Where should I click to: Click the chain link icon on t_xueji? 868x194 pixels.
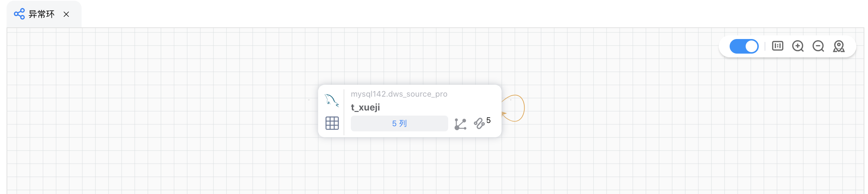(479, 124)
